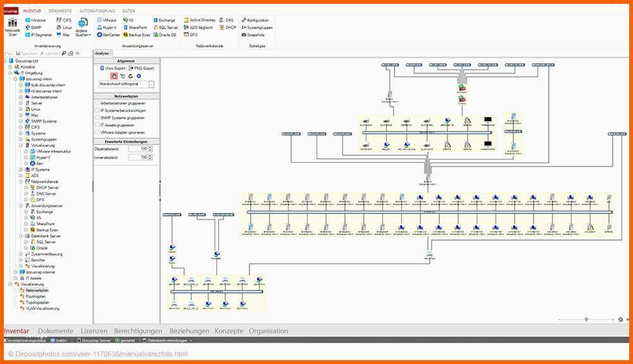Open SNMP inventory in the ribbon
Image resolution: width=633 pixels, height=364 pixels.
(33, 27)
